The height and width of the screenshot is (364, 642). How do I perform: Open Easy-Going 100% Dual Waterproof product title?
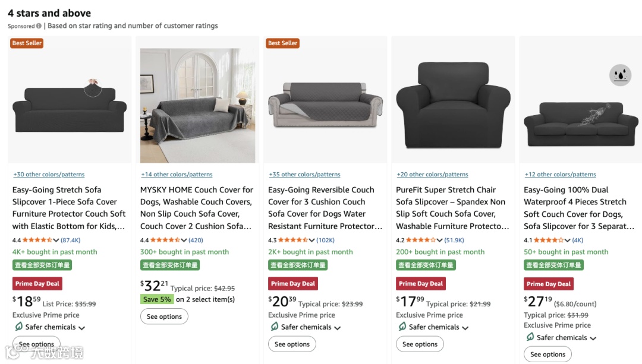coord(575,208)
